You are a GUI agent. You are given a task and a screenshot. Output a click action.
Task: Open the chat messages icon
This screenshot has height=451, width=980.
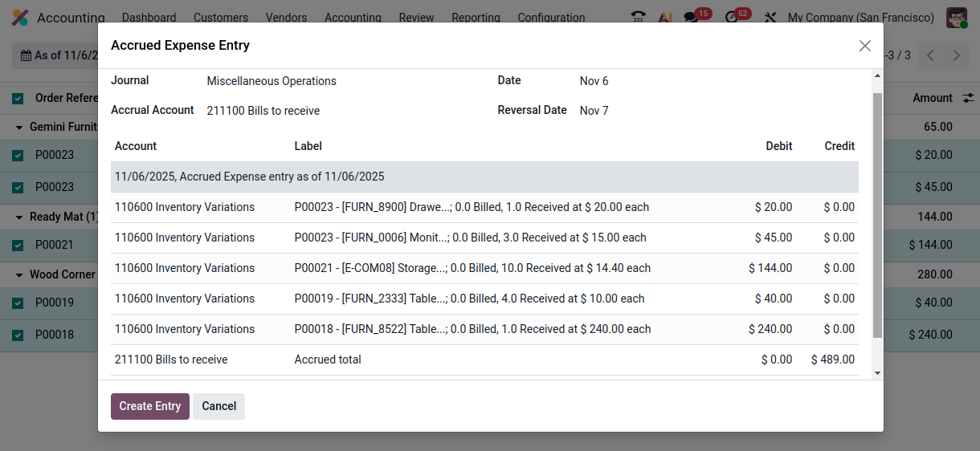[x=691, y=18]
